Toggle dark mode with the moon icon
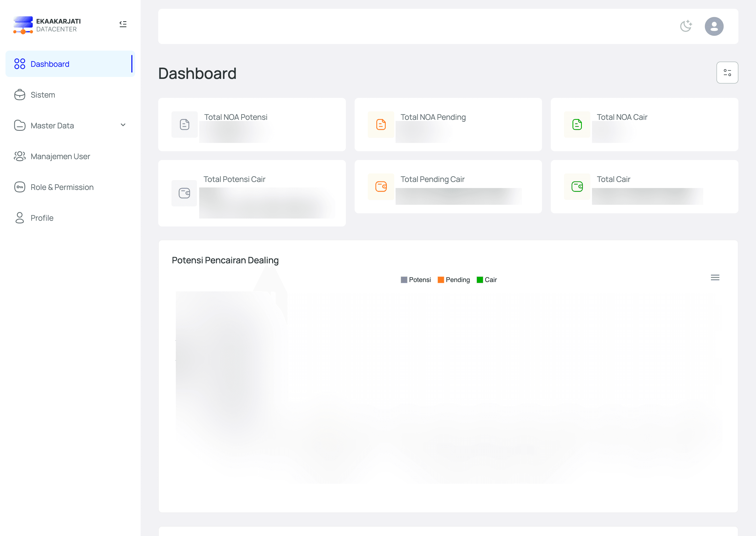The height and width of the screenshot is (536, 756). click(686, 26)
